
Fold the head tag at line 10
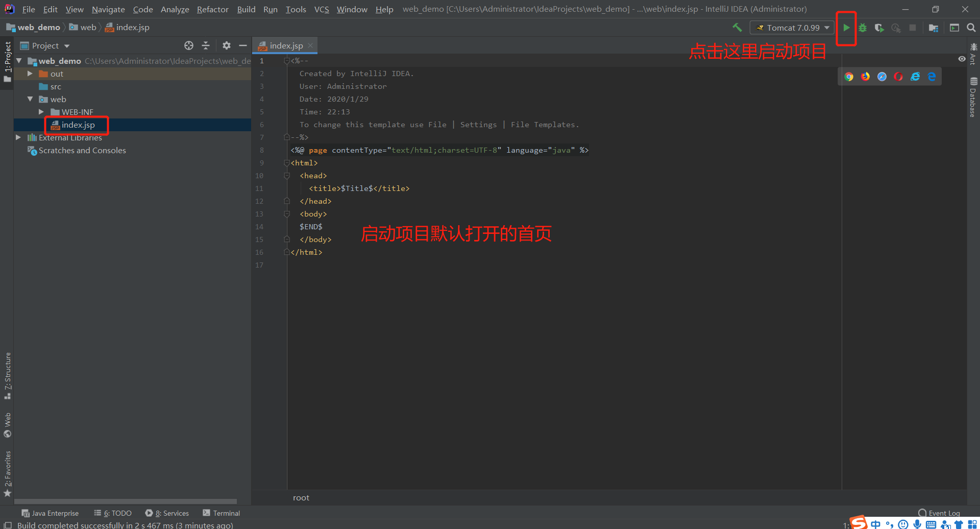point(287,176)
